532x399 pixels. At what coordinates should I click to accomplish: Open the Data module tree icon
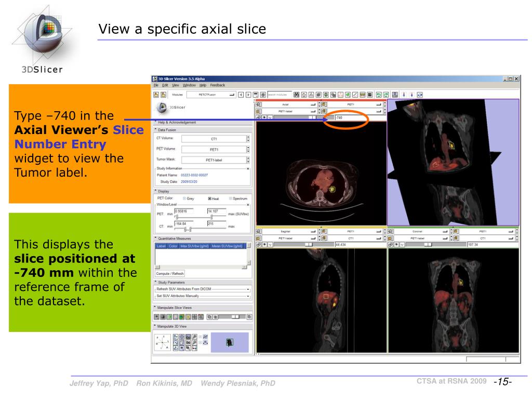311,95
